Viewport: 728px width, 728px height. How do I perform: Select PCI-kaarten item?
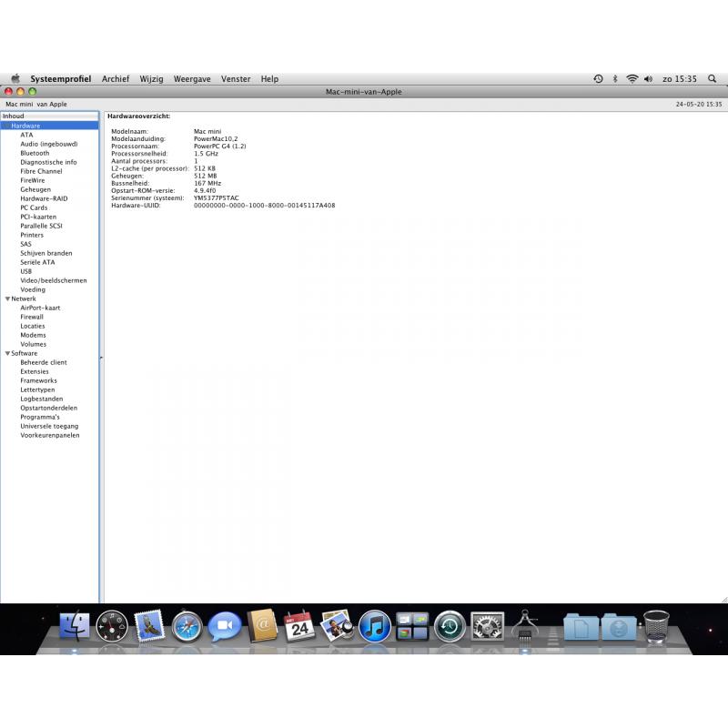pos(38,217)
